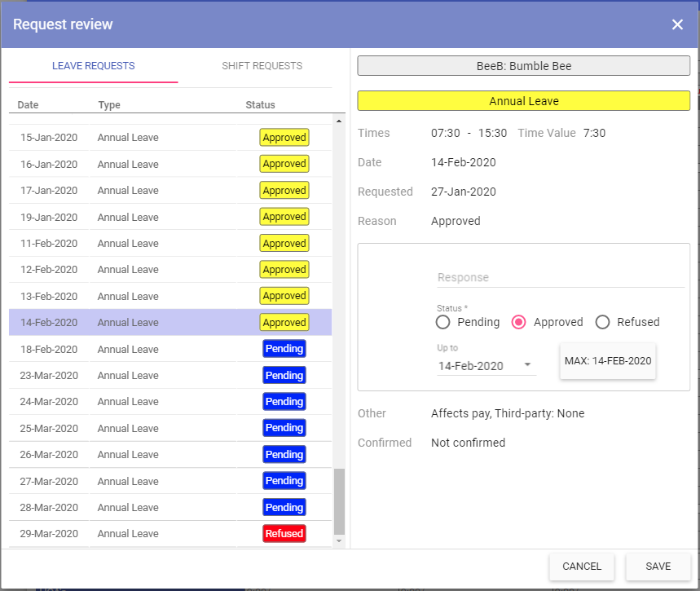Screen dimensions: 700x591
Task: Click the Pending badge for 23-Mar-2020
Action: click(284, 376)
